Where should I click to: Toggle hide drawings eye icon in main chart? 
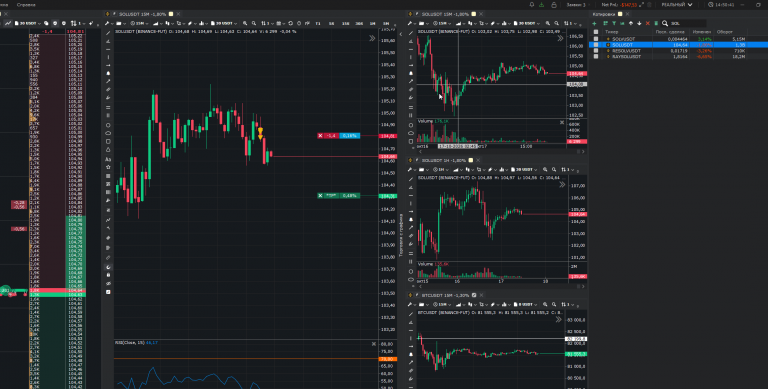[x=108, y=283]
